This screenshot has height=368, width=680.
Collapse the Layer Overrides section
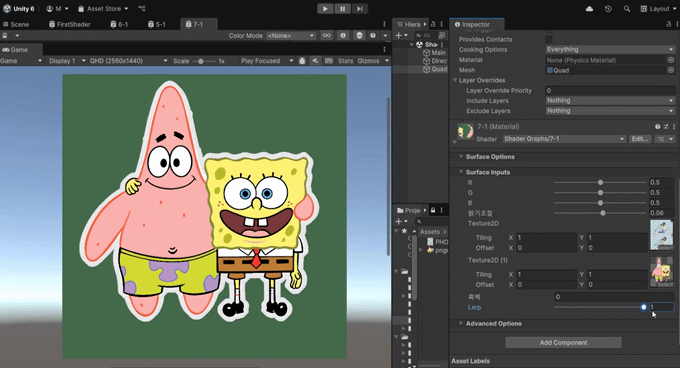pos(455,80)
